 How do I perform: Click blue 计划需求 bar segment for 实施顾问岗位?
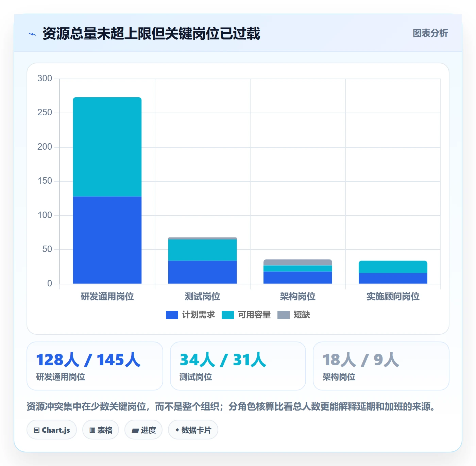pos(393,279)
